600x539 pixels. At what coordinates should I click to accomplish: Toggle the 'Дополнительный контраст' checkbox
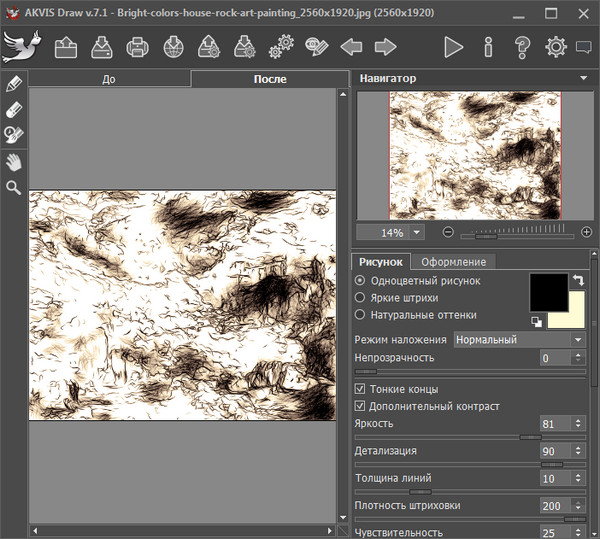tap(361, 407)
